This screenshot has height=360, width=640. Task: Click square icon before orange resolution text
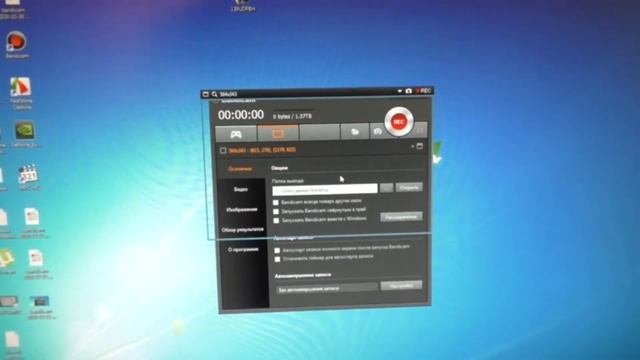[223, 151]
